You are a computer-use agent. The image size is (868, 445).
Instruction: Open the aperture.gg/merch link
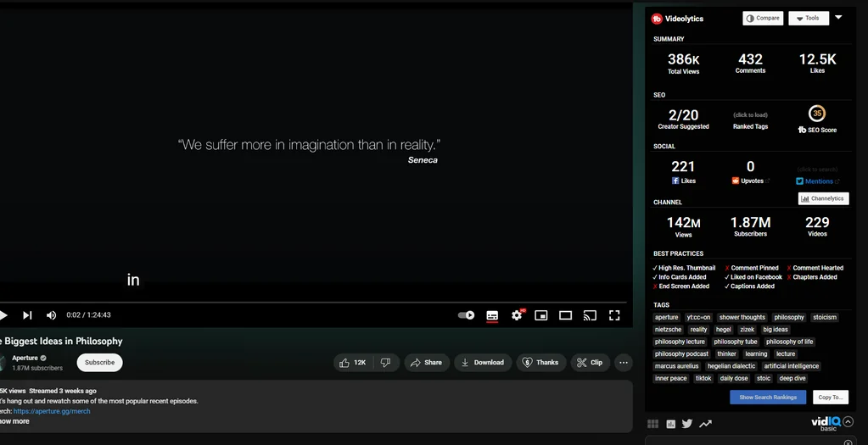click(x=52, y=411)
